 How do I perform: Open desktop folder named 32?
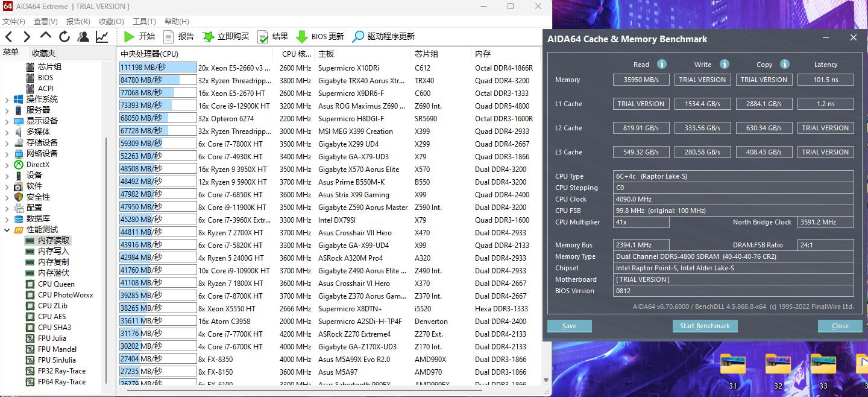click(778, 370)
